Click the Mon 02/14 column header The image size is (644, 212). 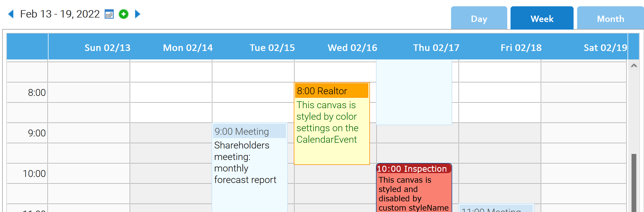coord(188,48)
